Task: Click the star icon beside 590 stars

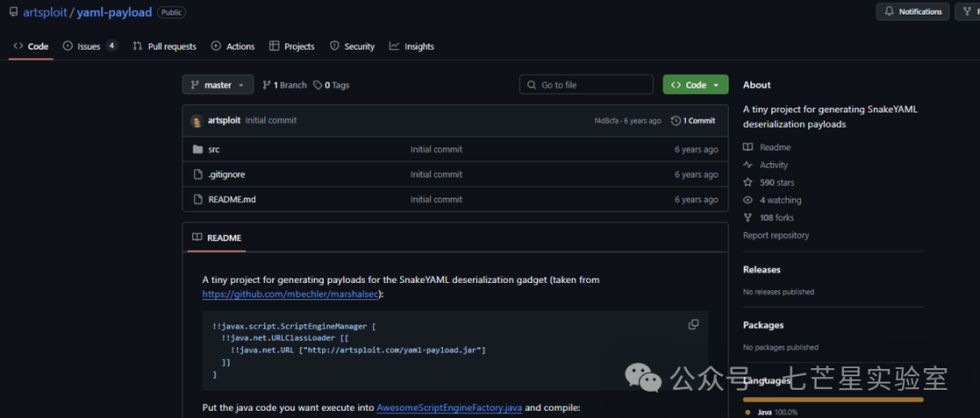Action: pos(748,182)
